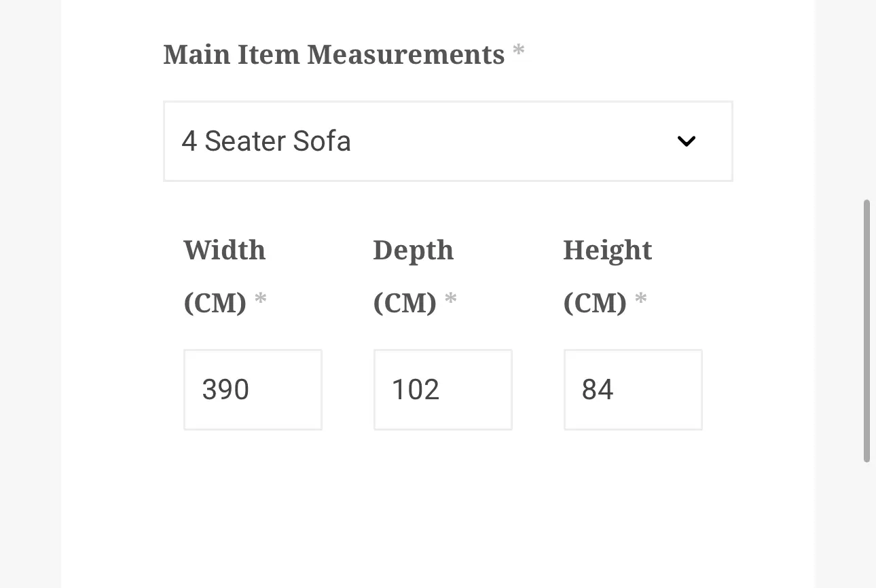Click the (CM) unit under Width
876x588 pixels.
pyautogui.click(x=215, y=303)
